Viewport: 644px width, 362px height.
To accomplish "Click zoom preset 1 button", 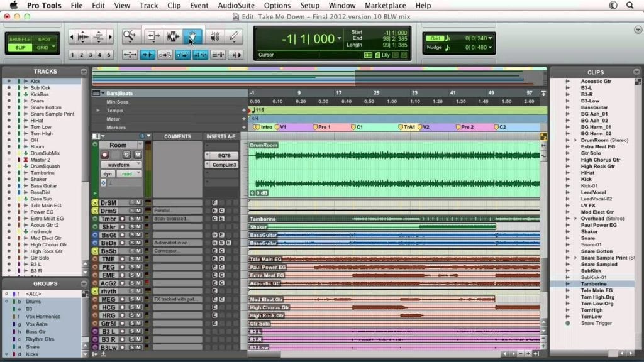I will [x=73, y=55].
